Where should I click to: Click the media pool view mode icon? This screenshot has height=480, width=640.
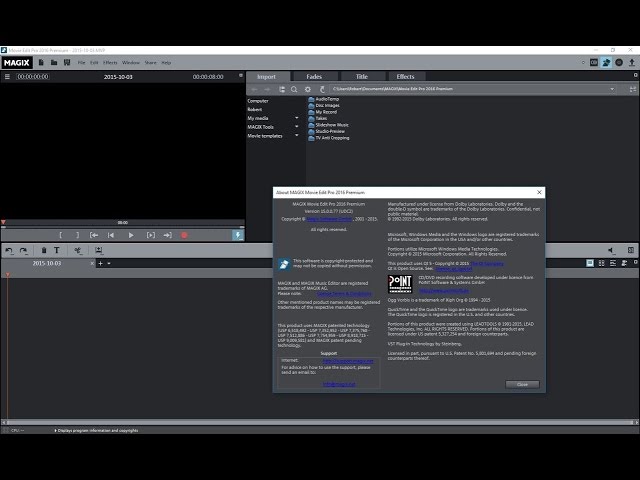[633, 89]
